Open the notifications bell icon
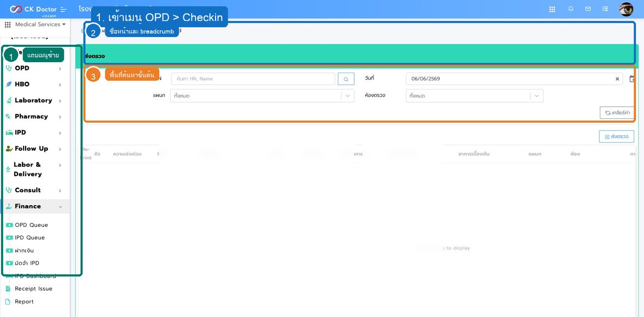The image size is (644, 317). coord(571,9)
